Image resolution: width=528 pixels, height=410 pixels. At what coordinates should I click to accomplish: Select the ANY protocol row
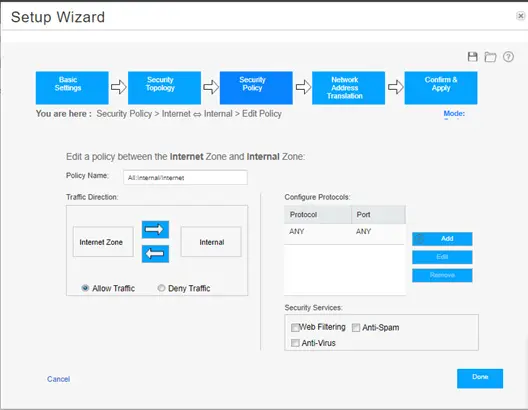344,232
